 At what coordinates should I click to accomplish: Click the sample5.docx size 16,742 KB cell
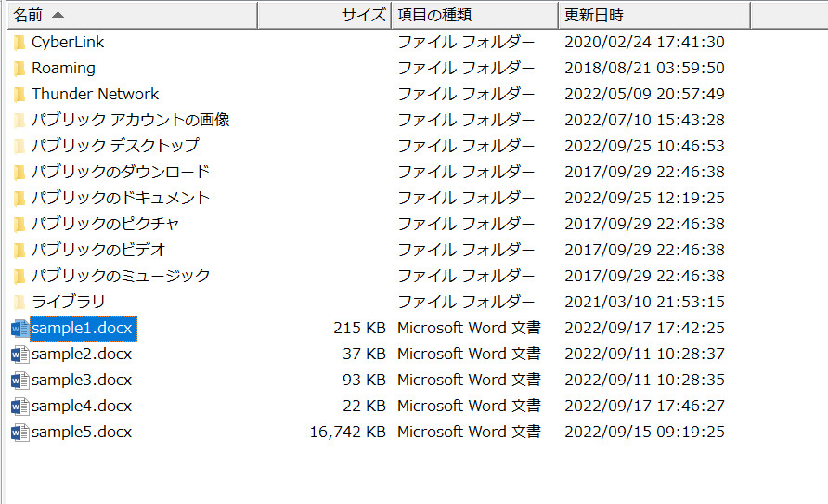(x=348, y=433)
